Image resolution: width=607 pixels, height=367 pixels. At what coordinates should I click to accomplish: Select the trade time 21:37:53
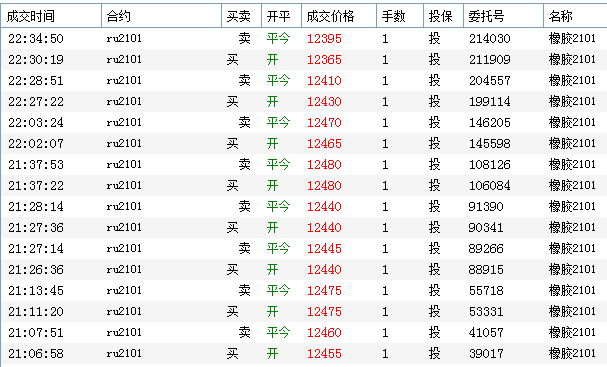click(36, 165)
